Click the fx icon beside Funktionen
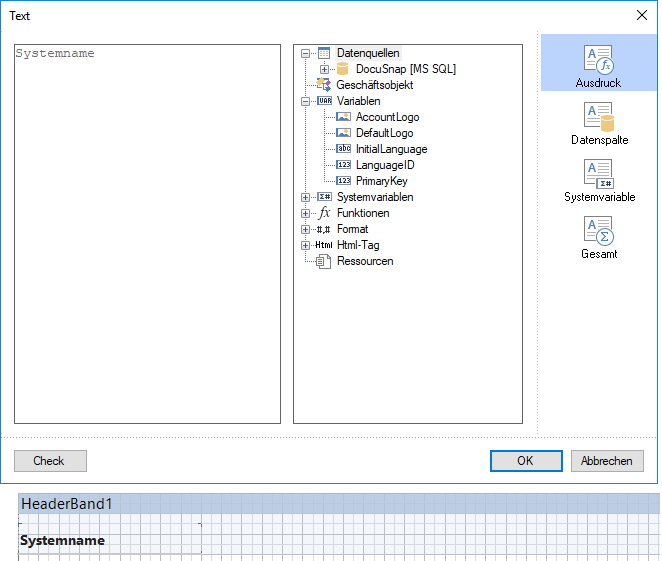This screenshot has height=561, width=662. (x=324, y=213)
